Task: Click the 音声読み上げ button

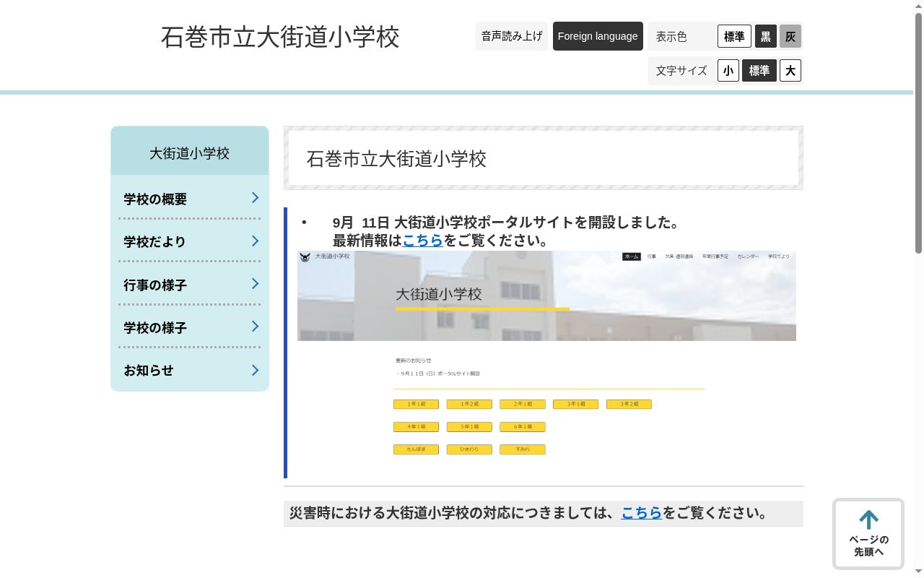Action: pyautogui.click(x=512, y=36)
